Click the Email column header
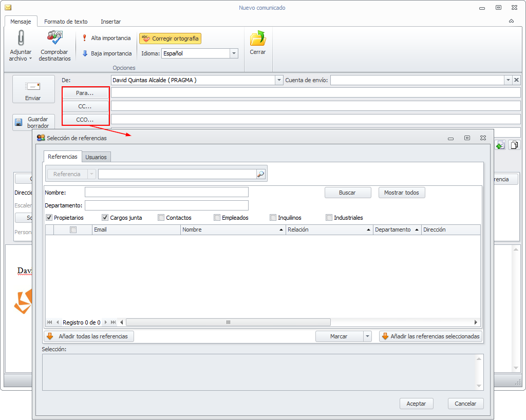Screen dimensions: 526x420 (x=136, y=230)
